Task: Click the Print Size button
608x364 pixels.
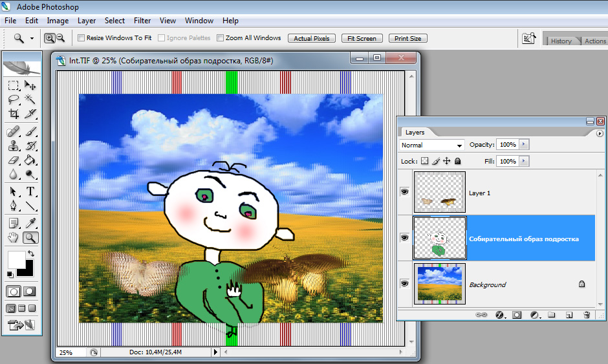Action: (407, 38)
